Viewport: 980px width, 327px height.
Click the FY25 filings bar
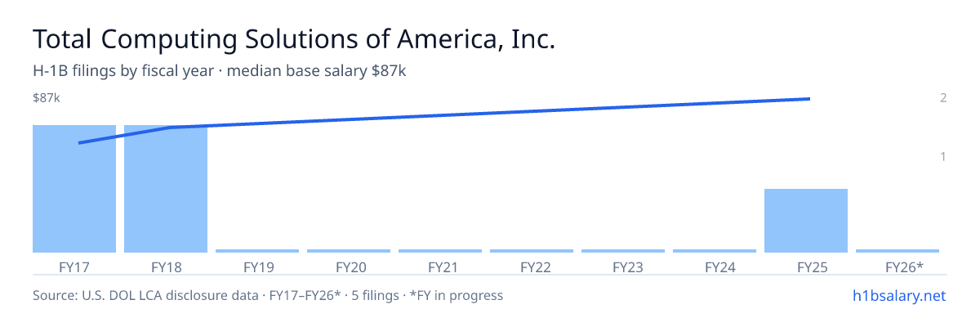pyautogui.click(x=806, y=221)
